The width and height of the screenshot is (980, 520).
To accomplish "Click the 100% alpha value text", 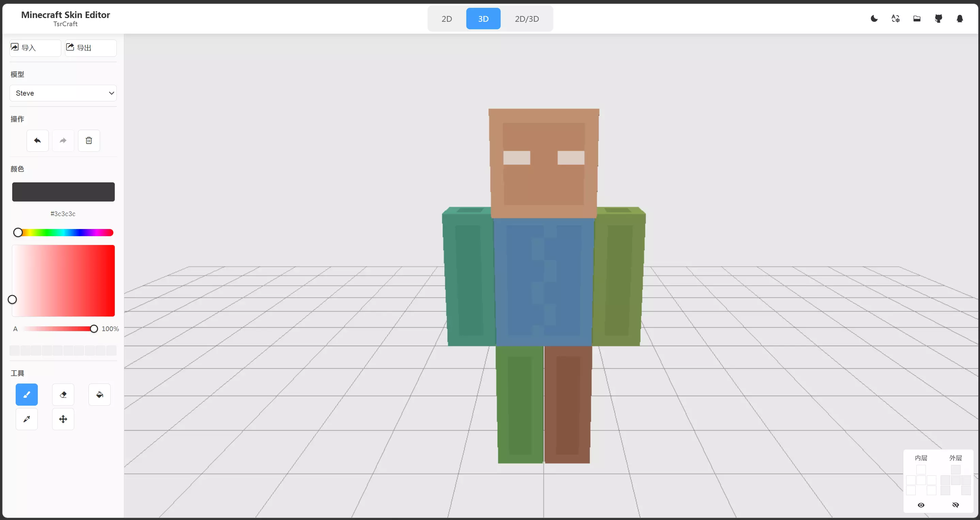I will click(110, 329).
